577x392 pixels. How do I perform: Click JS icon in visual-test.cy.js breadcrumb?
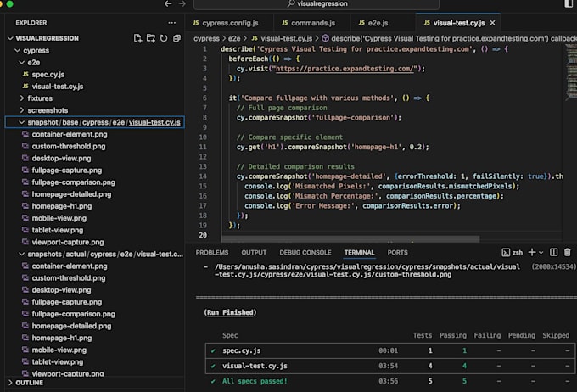[x=255, y=38]
